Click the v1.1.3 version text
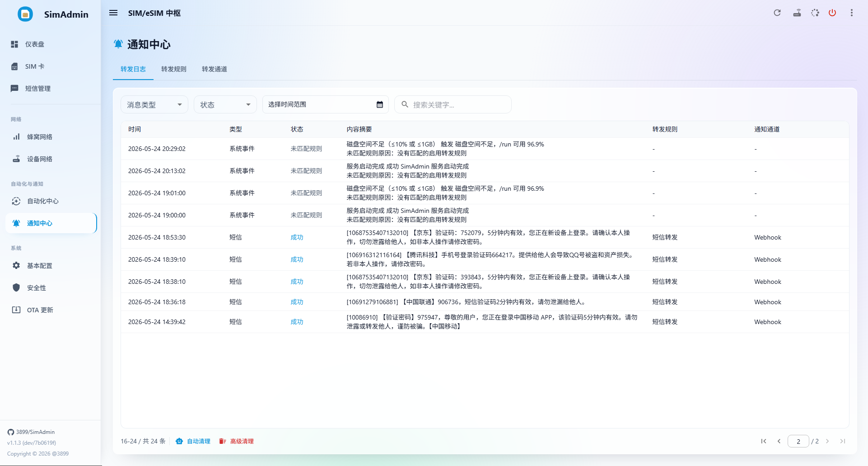This screenshot has width=868, height=466. pos(32,443)
